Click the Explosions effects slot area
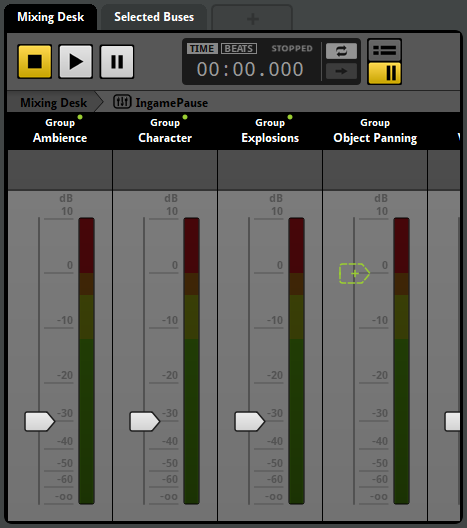 (x=270, y=170)
